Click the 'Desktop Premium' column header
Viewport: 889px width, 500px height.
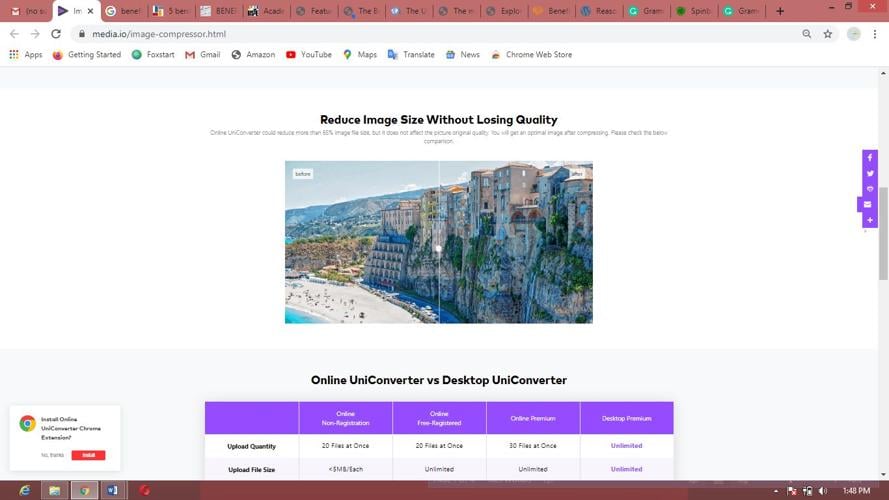[626, 418]
